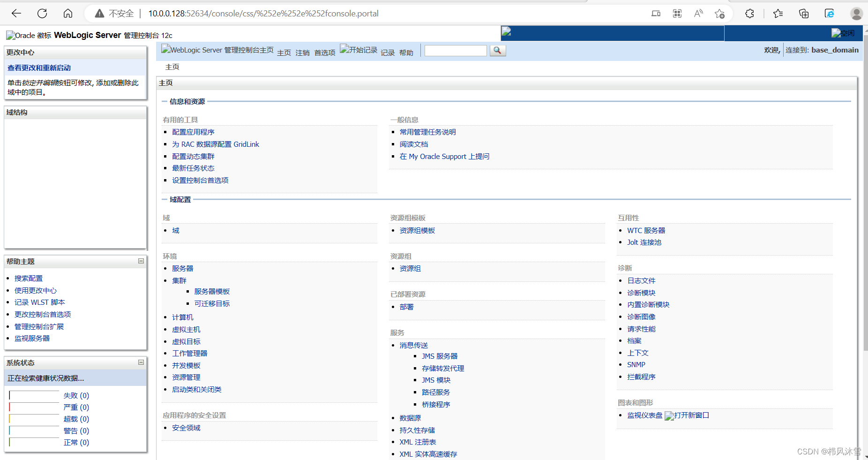Click the browser address bar URL
The width and height of the screenshot is (868, 460).
coord(263,14)
